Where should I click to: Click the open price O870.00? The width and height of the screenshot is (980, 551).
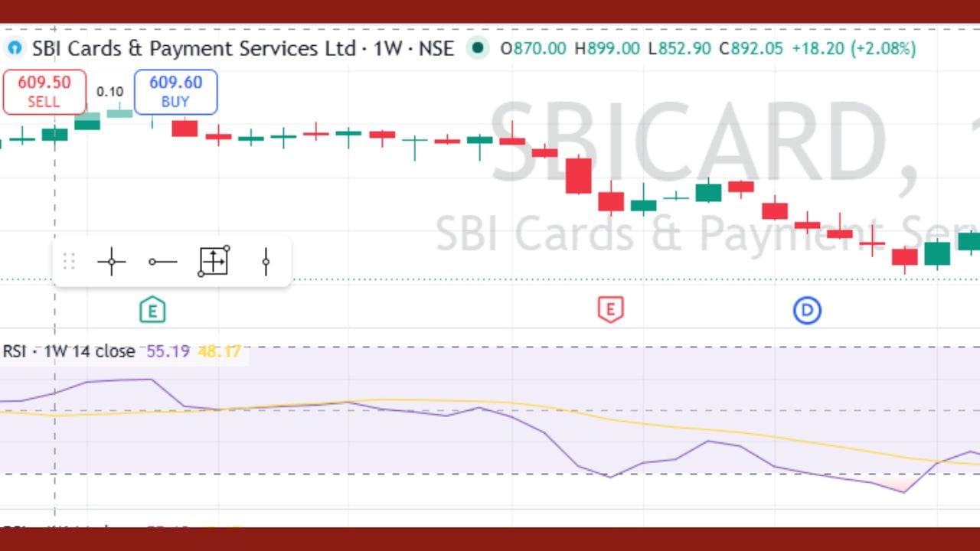533,48
